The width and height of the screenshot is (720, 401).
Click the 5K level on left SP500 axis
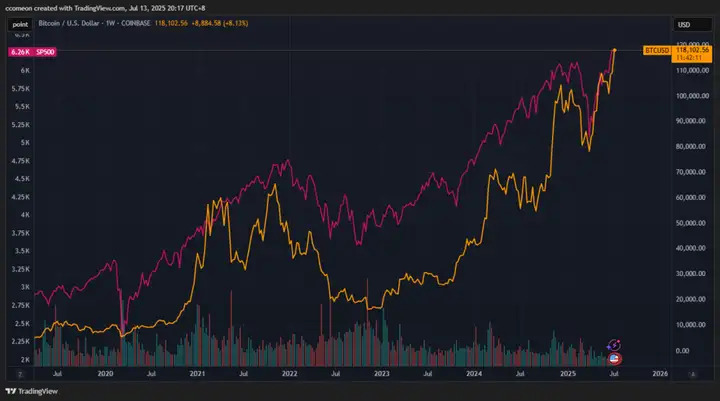(x=25, y=143)
